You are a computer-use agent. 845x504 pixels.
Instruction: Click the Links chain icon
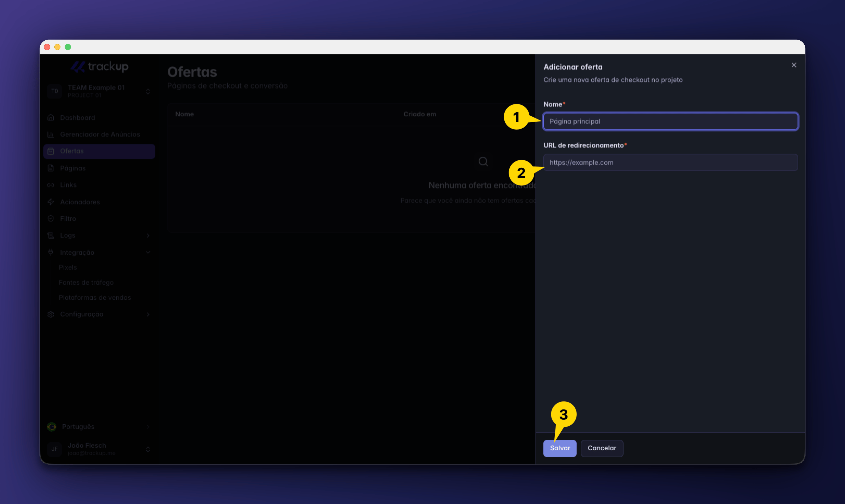point(51,185)
